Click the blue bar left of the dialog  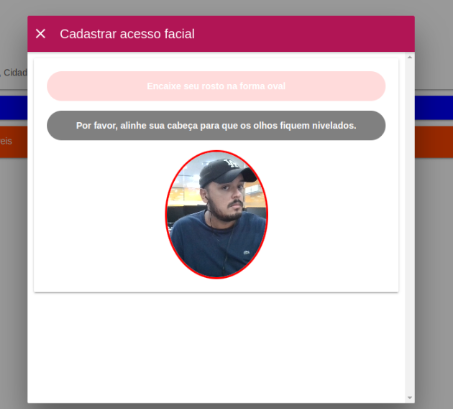14,108
